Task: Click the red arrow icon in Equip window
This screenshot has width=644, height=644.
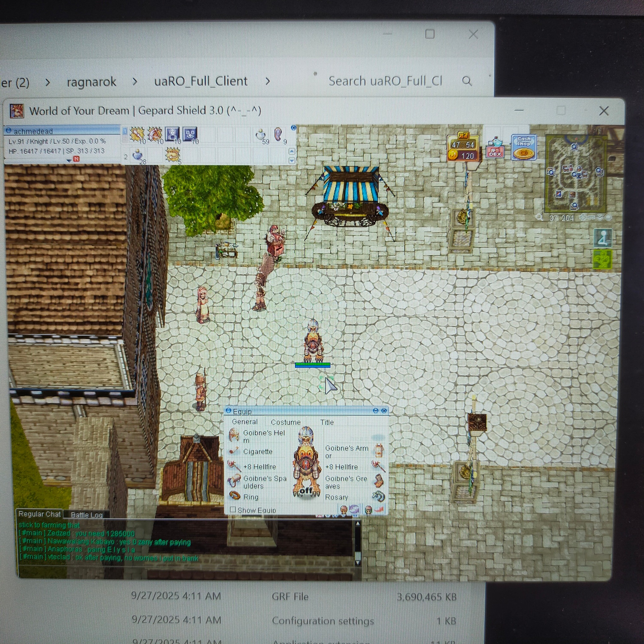Action: (379, 509)
